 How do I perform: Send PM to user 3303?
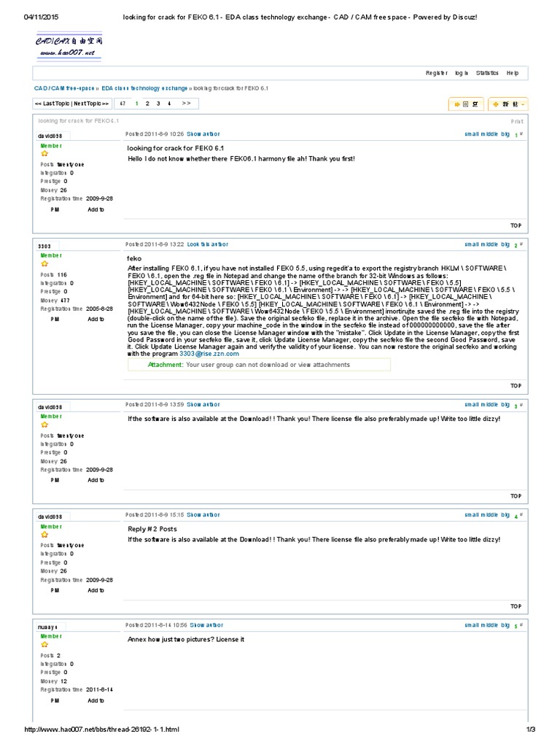coord(55,320)
